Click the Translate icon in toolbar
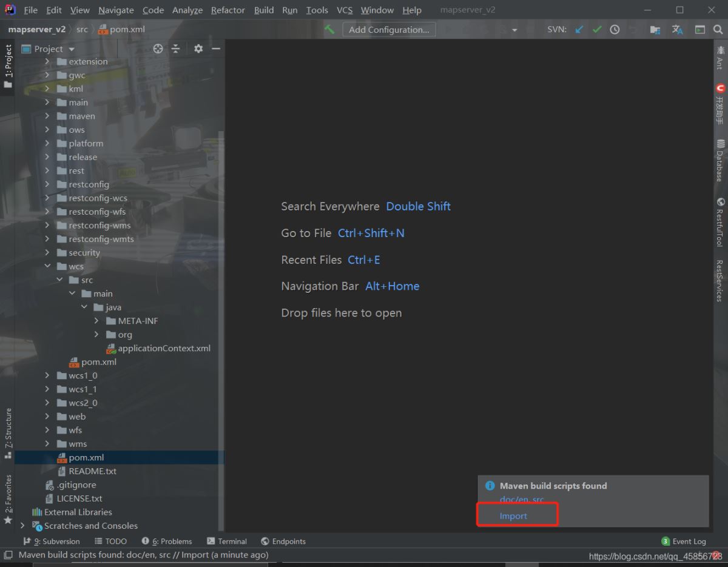Screen dimensions: 728x567 tap(677, 29)
